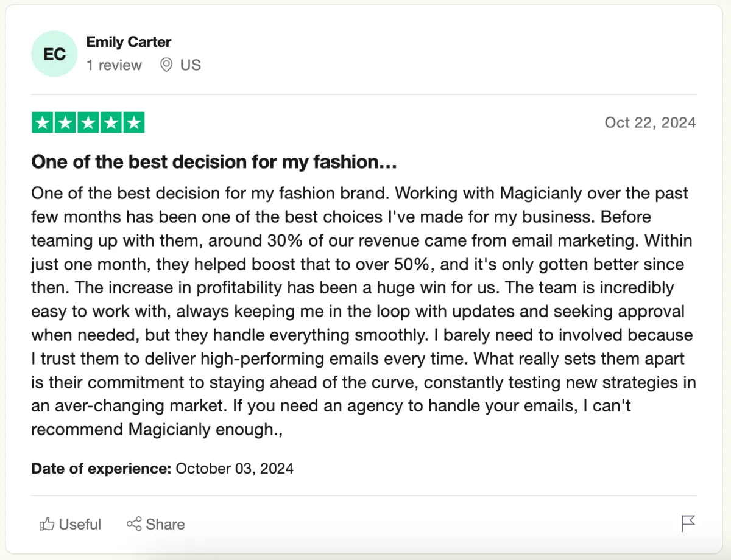Select the "1 review" count text
The image size is (731, 560).
114,65
